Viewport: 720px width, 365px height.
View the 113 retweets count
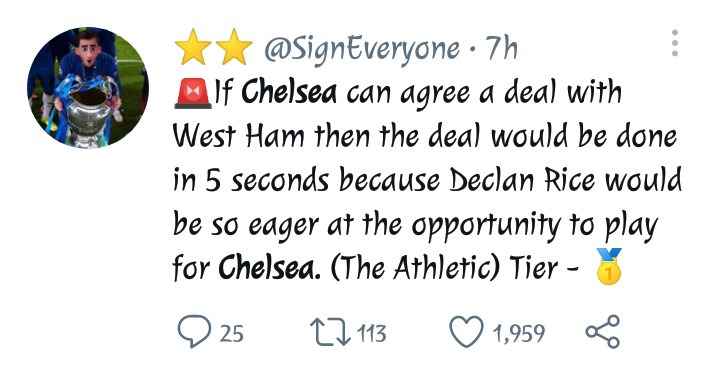tap(371, 333)
